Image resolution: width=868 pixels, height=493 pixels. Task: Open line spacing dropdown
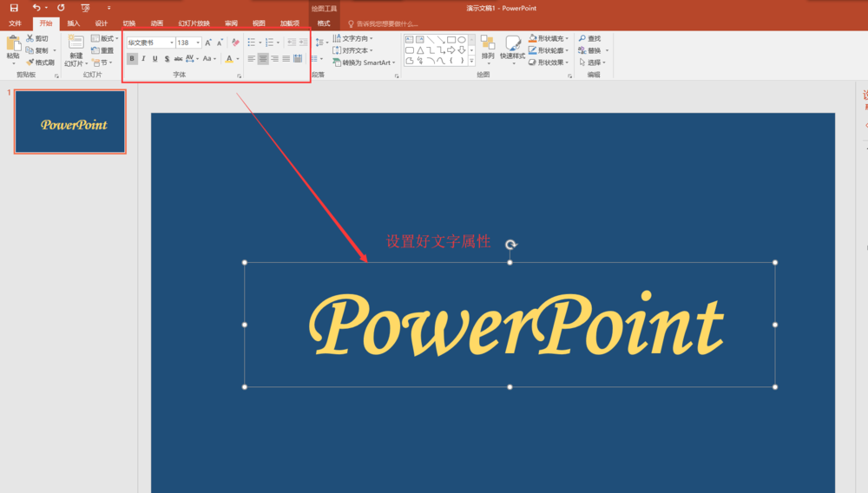pos(322,43)
